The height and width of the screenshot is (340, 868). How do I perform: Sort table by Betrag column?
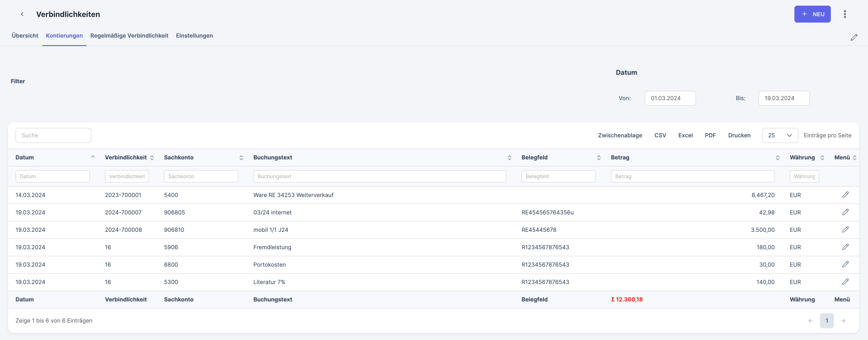click(777, 158)
